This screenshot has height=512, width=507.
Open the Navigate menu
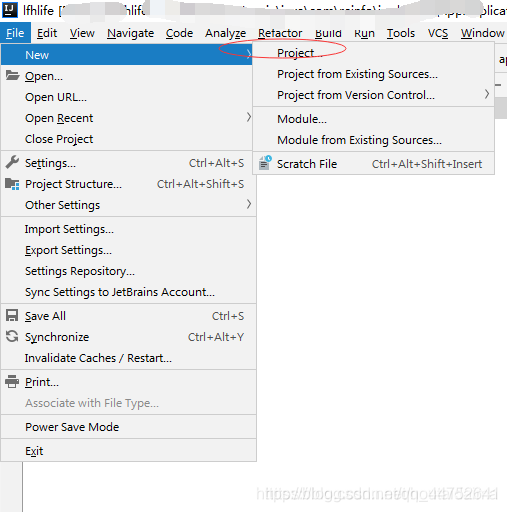130,33
